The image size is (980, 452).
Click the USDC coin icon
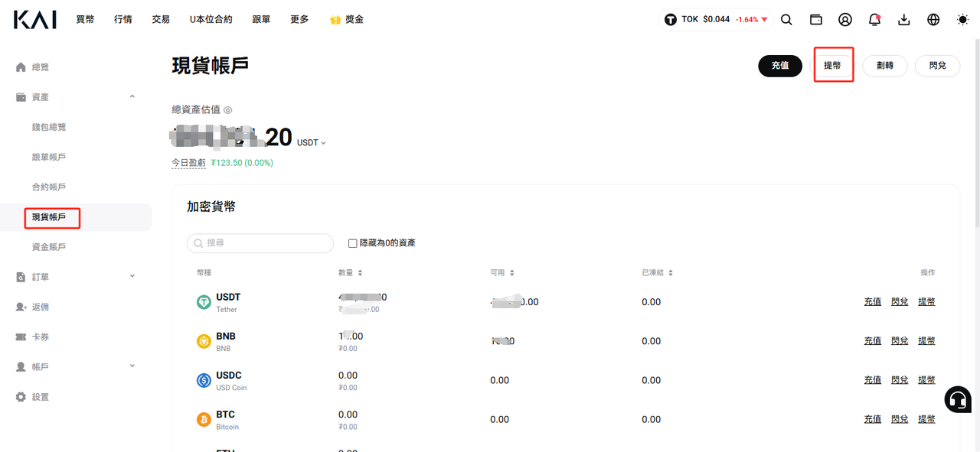pos(204,381)
